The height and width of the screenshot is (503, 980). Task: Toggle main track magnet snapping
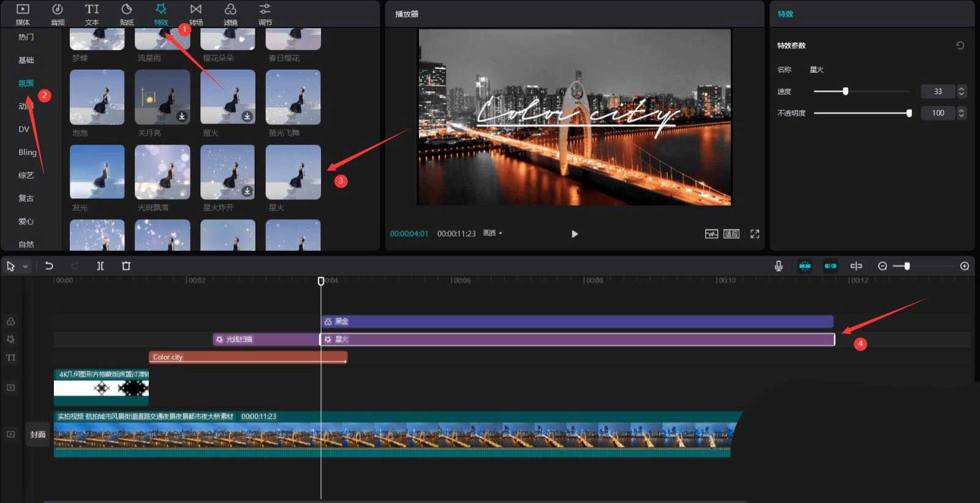click(805, 266)
